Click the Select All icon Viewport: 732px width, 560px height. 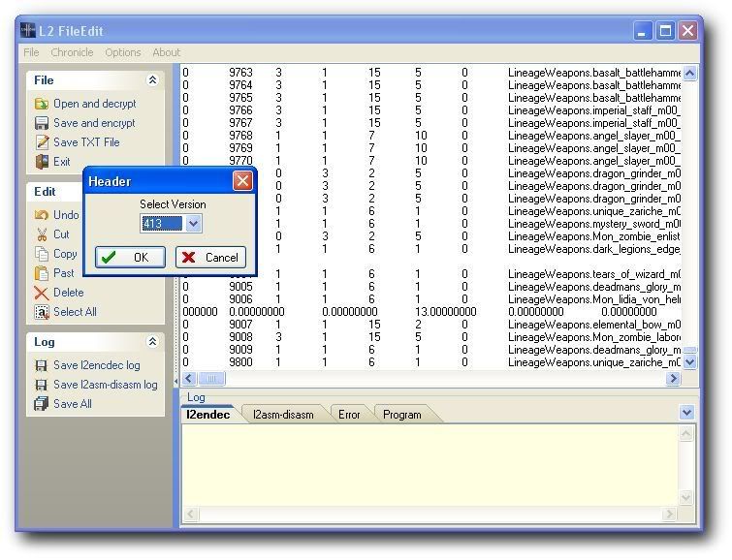[42, 312]
